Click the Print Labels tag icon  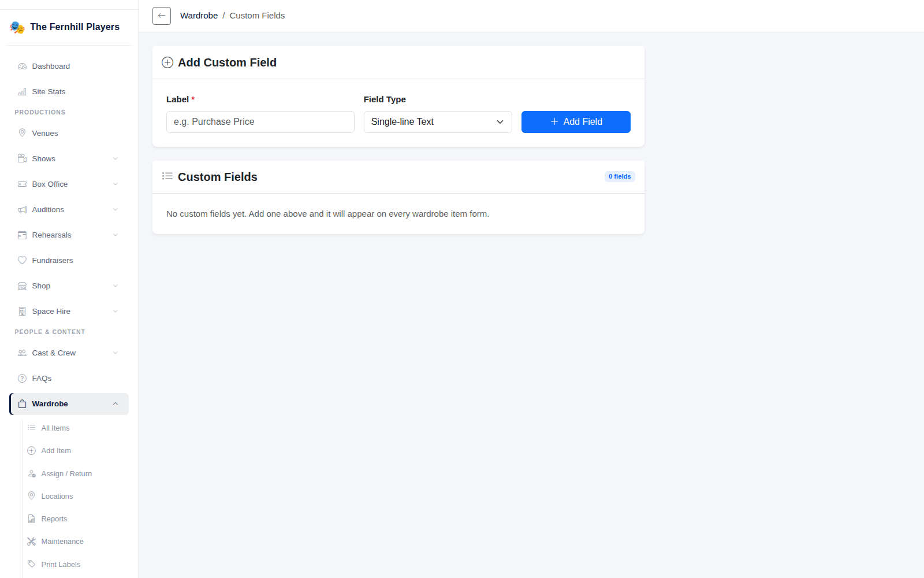(31, 564)
